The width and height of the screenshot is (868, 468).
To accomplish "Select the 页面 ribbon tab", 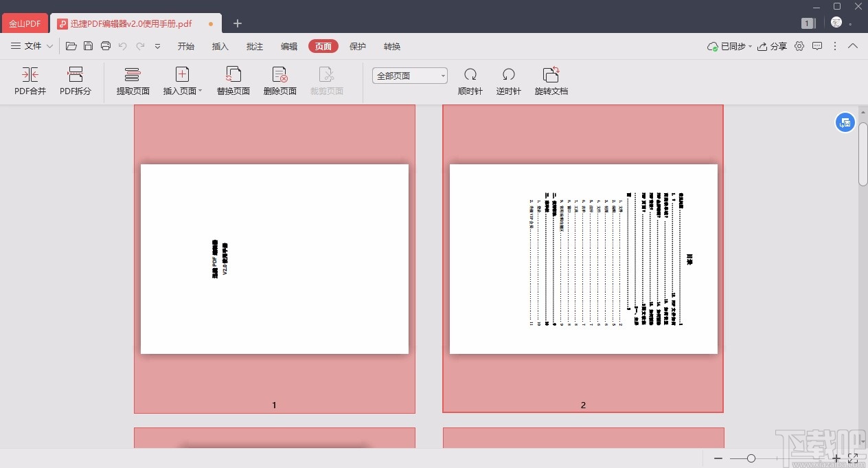I will 323,46.
